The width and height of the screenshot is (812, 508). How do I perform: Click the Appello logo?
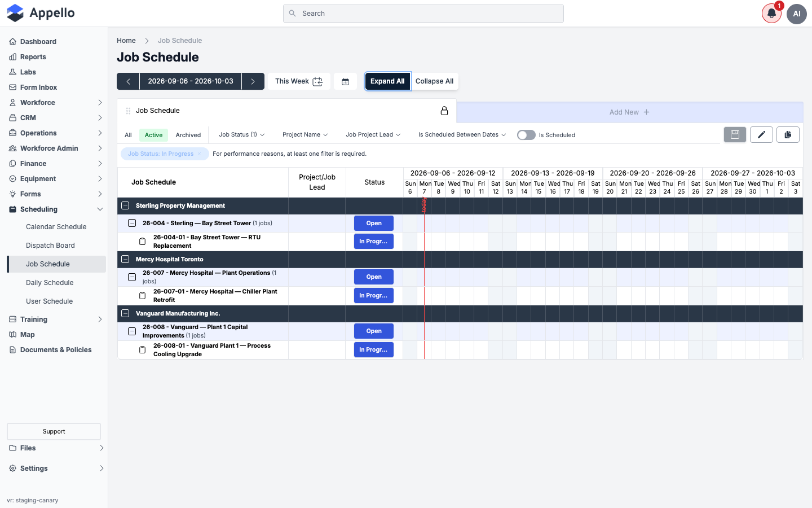[x=41, y=13]
